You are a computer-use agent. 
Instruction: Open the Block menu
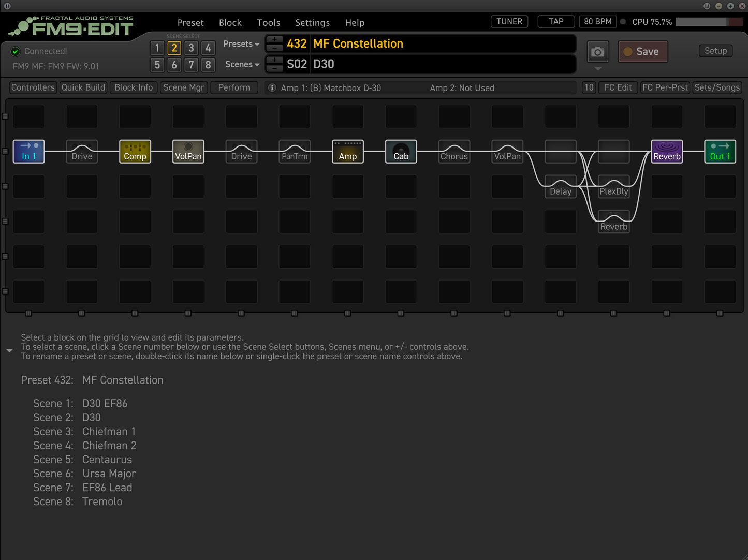(x=230, y=22)
